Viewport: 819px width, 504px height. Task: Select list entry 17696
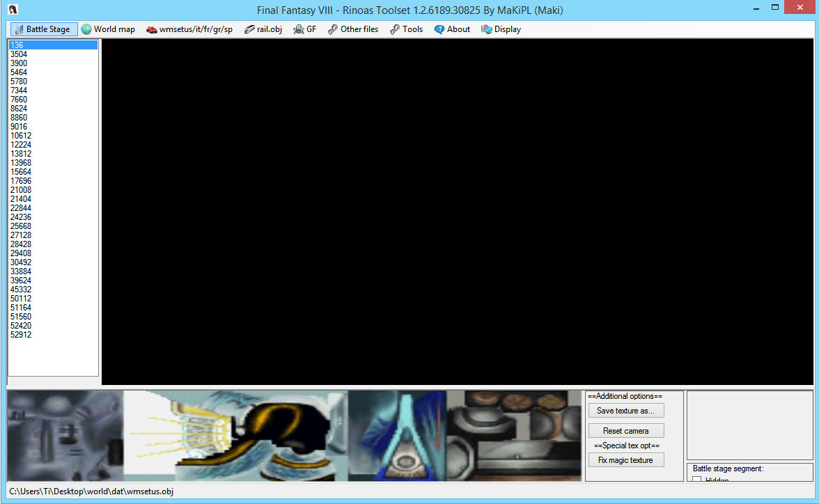click(x=53, y=181)
